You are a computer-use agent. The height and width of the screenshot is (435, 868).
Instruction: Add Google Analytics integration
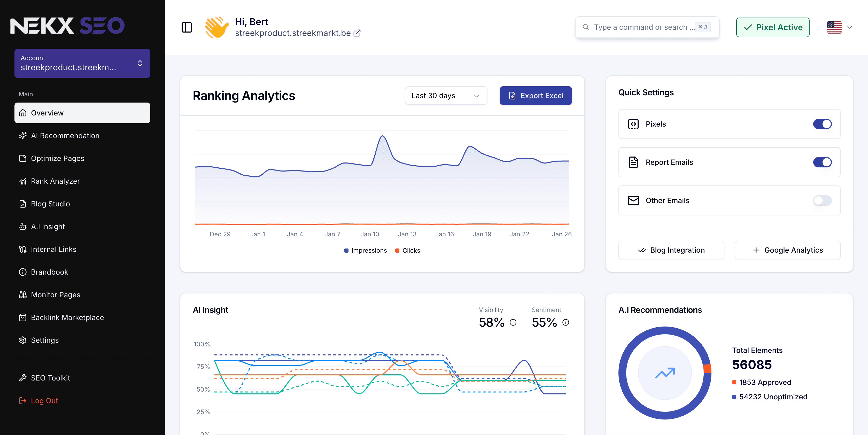pos(787,250)
